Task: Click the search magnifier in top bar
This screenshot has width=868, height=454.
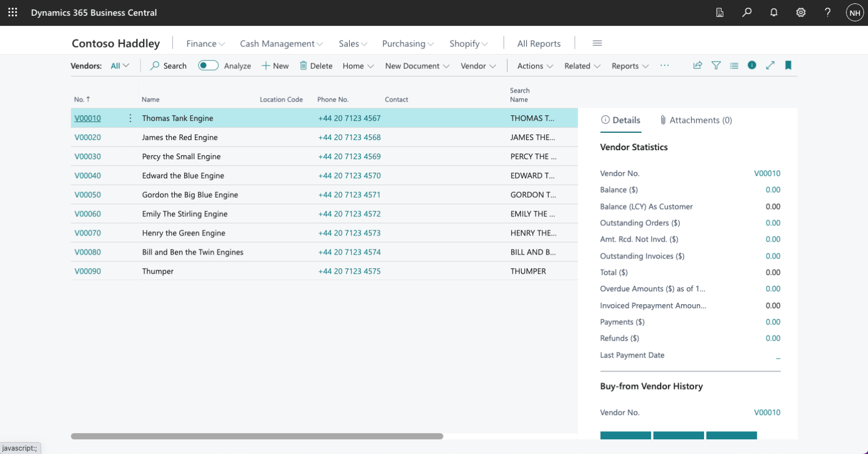Action: click(x=747, y=12)
